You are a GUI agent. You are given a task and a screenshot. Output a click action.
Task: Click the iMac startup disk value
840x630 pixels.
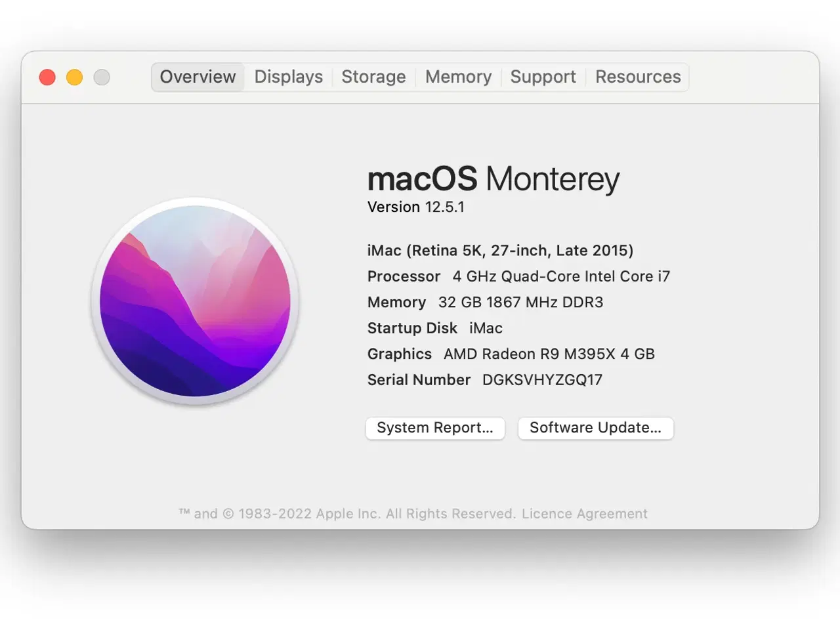click(x=486, y=328)
